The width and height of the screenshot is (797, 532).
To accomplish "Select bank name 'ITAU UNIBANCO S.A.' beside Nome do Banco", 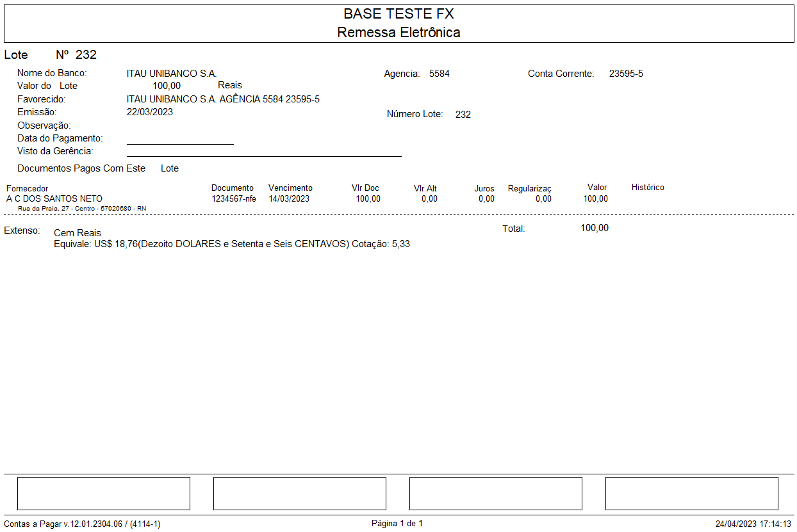I will coord(172,74).
